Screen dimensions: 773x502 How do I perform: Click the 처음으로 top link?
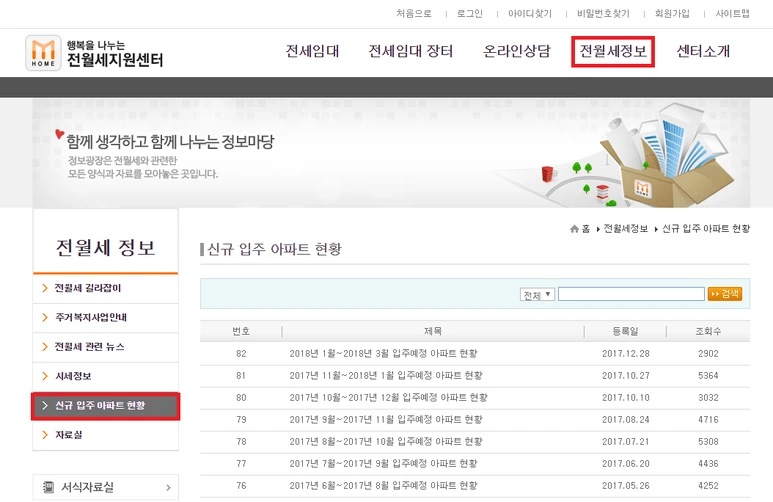pyautogui.click(x=414, y=14)
